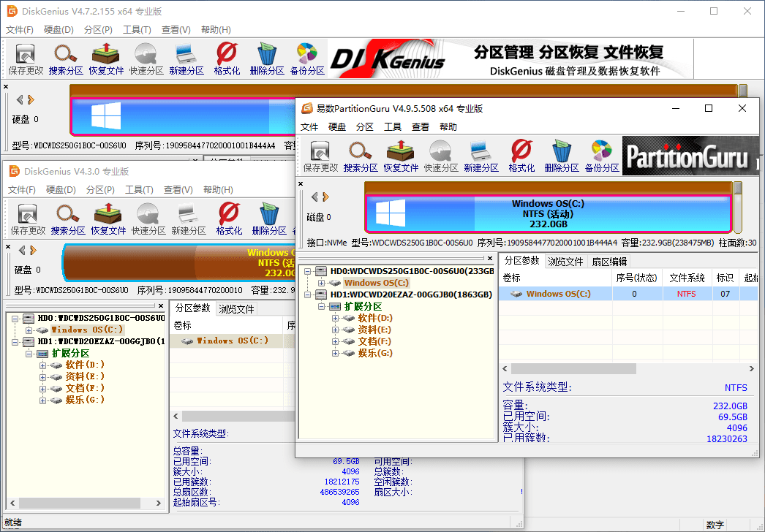Select HD1:WDCWD20EZAZ disk in PartitionGuru tree
Image resolution: width=765 pixels, height=532 pixels.
(x=411, y=294)
